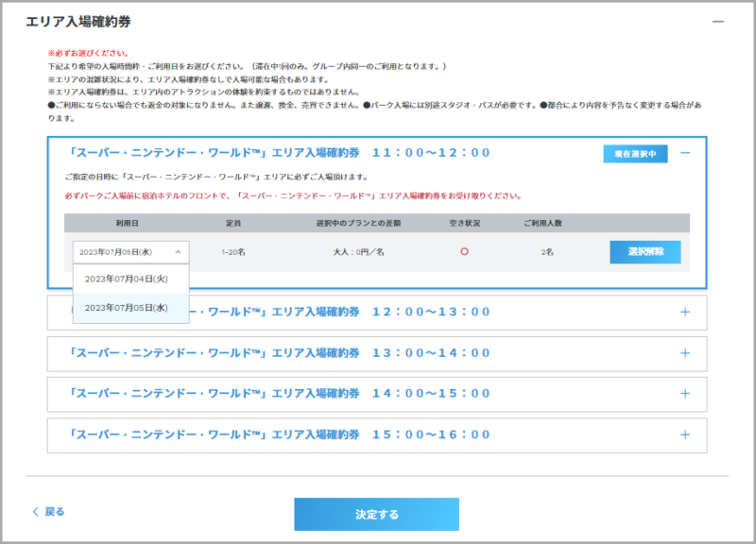Click the 14:00~15:00 ticket title

click(x=279, y=394)
